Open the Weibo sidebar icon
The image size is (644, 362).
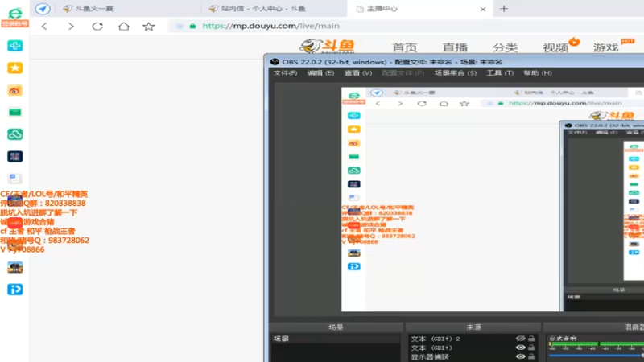[x=14, y=90]
